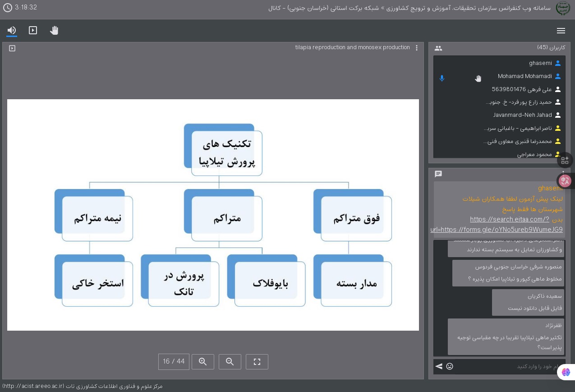The height and width of the screenshot is (392, 575).
Task: Open the presentation options three-dot menu
Action: [417, 48]
